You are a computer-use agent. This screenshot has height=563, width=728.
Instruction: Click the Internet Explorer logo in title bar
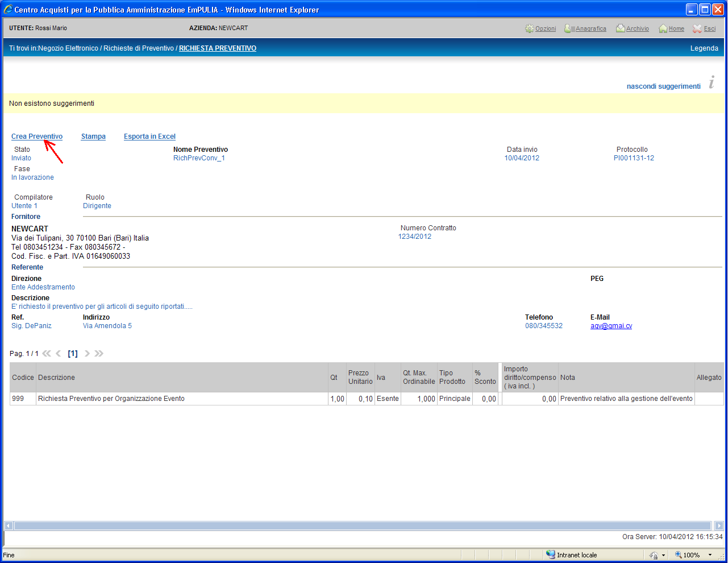[x=8, y=10]
